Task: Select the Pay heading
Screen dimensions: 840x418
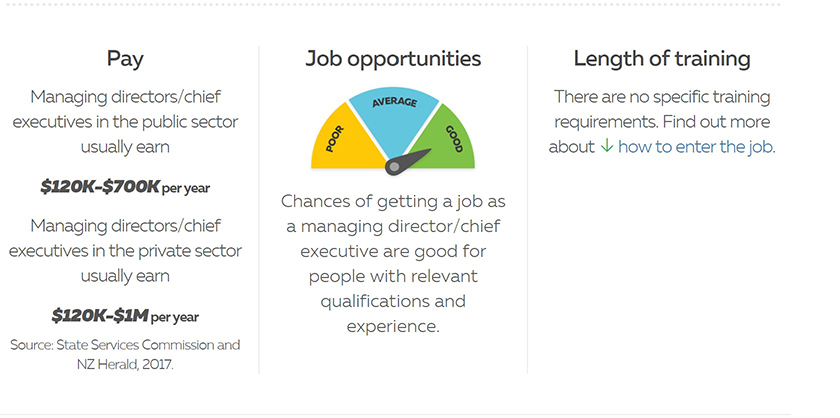Action: pyautogui.click(x=125, y=58)
